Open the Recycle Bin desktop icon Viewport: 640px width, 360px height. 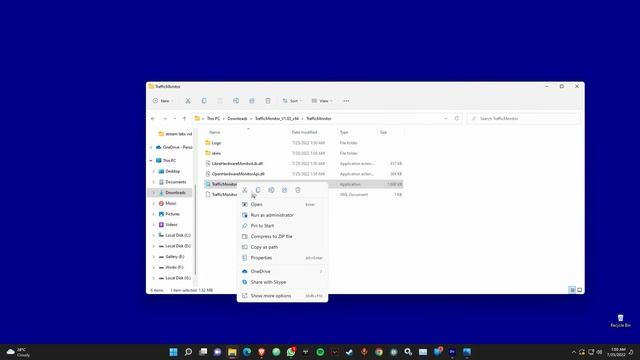(620, 321)
